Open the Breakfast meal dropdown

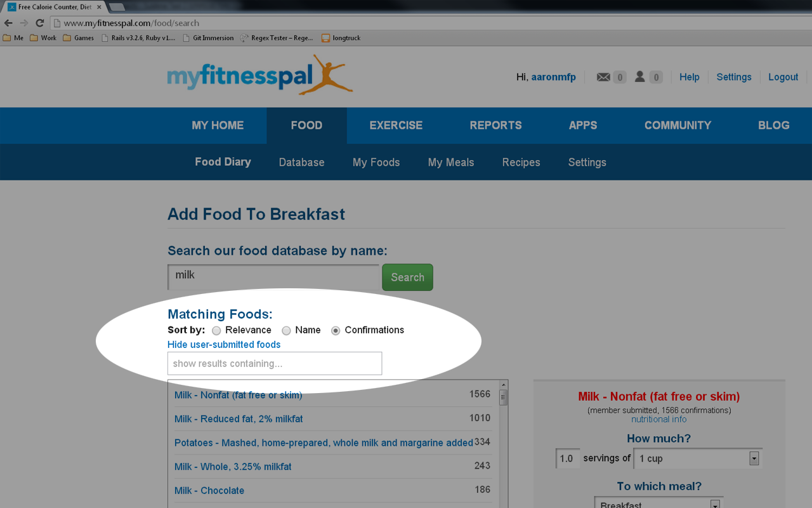658,504
